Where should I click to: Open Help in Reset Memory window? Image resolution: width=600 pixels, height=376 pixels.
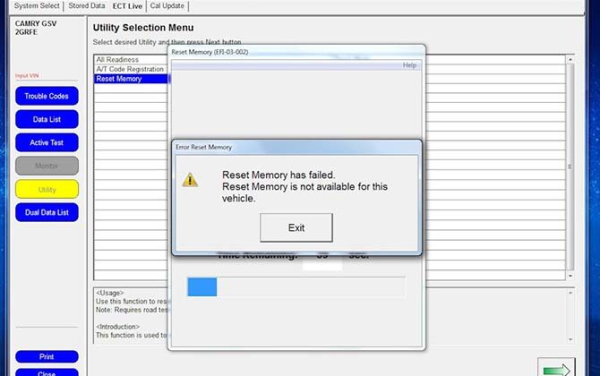[409, 65]
